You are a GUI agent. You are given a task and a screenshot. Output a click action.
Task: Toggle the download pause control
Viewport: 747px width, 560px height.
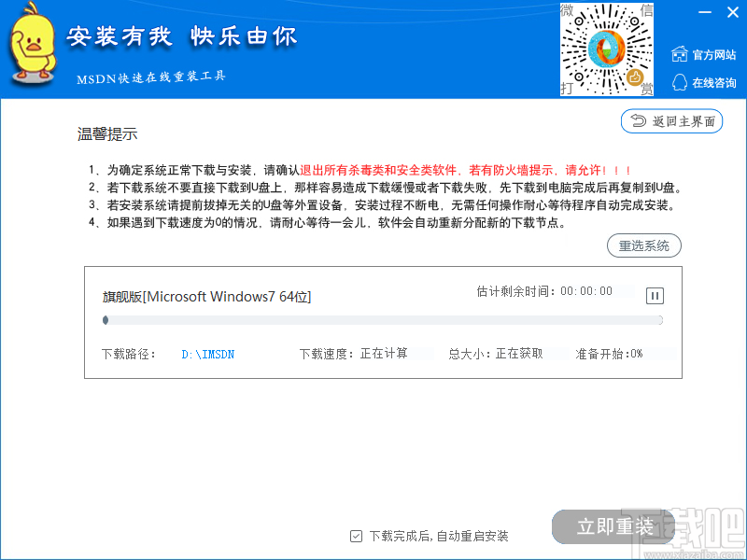[x=655, y=295]
